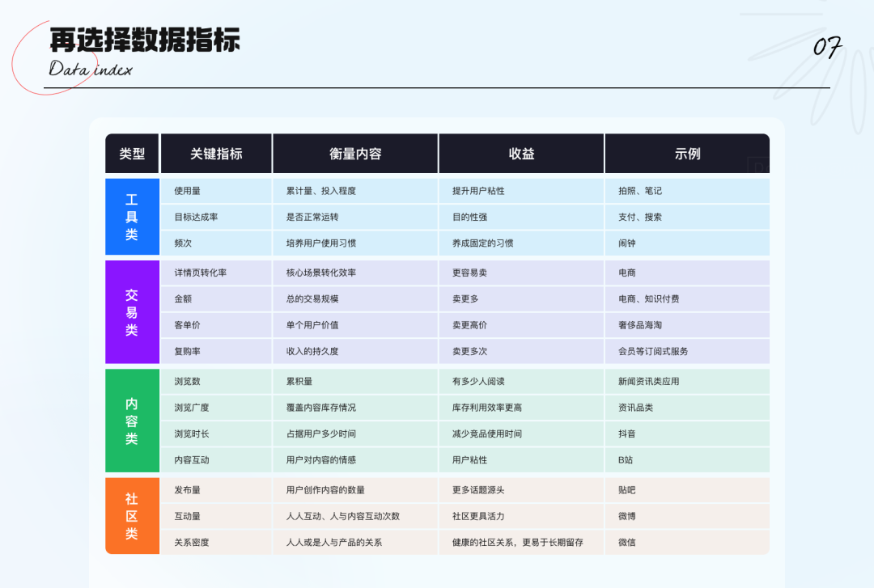Click the green 内容类 category block

[x=132, y=421]
